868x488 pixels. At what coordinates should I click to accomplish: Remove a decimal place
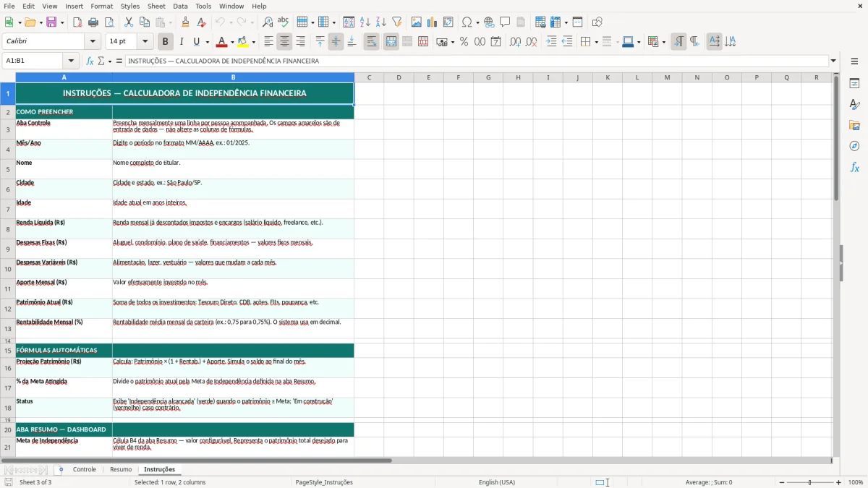tap(531, 42)
